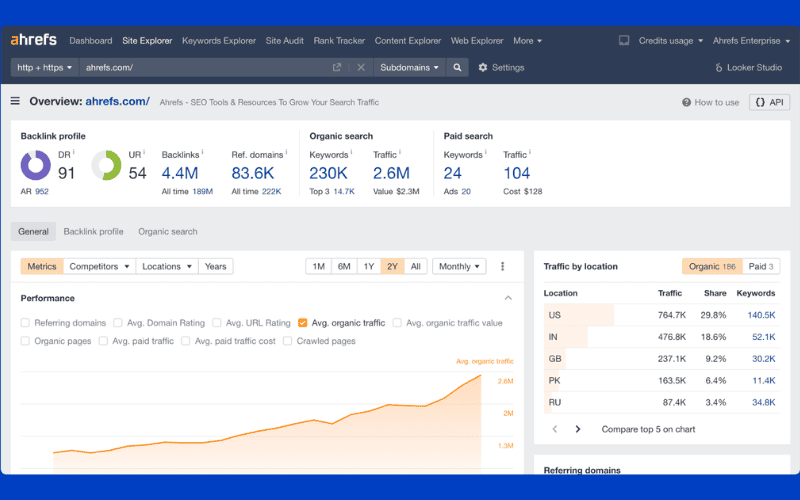Set chart range to 1Y

(x=369, y=266)
